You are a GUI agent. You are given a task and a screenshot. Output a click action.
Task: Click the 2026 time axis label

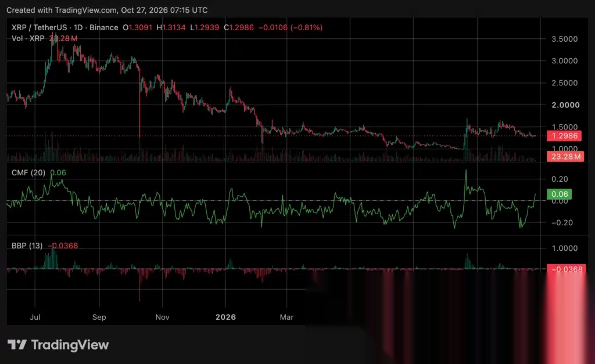click(225, 317)
